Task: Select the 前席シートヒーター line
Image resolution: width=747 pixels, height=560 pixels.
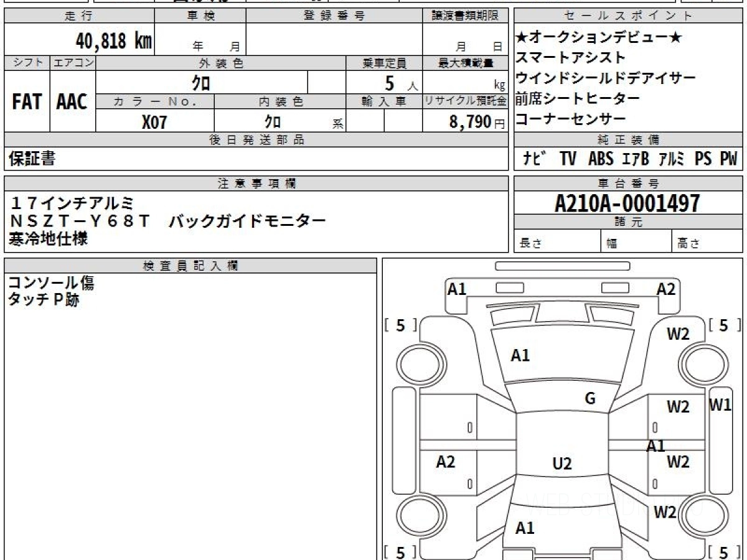Action: (x=577, y=98)
